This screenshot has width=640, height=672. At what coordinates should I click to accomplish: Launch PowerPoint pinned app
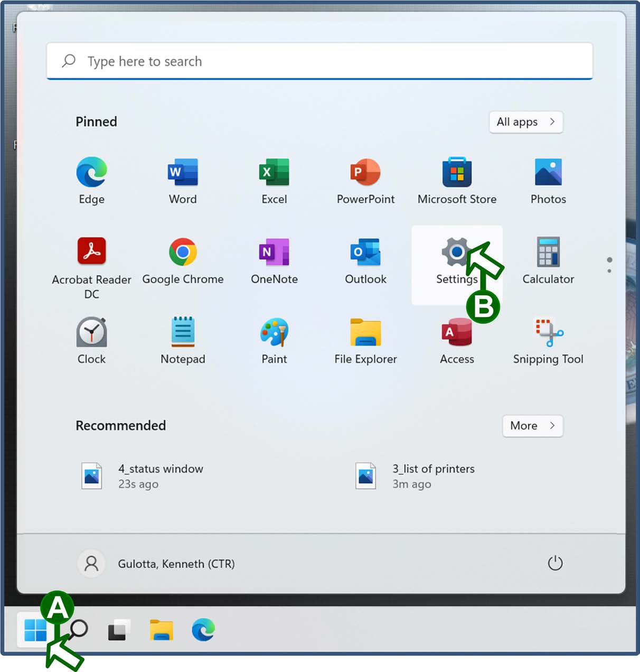pyautogui.click(x=365, y=181)
